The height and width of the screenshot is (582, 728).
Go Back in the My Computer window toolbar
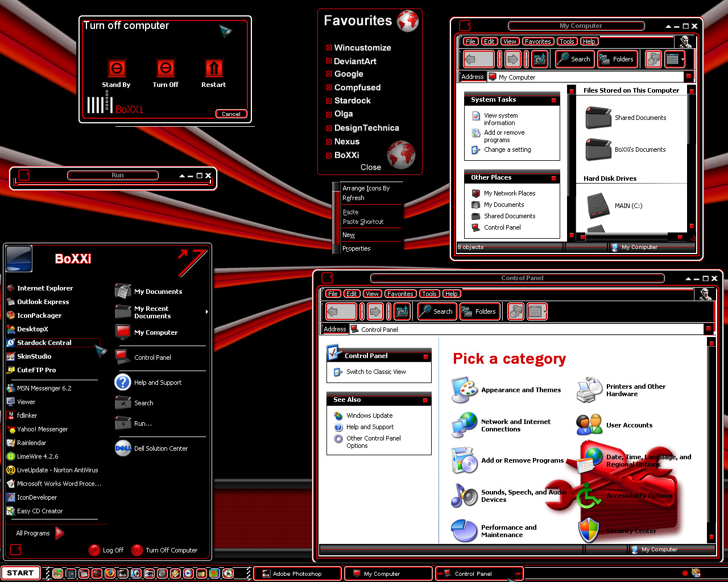click(x=478, y=59)
